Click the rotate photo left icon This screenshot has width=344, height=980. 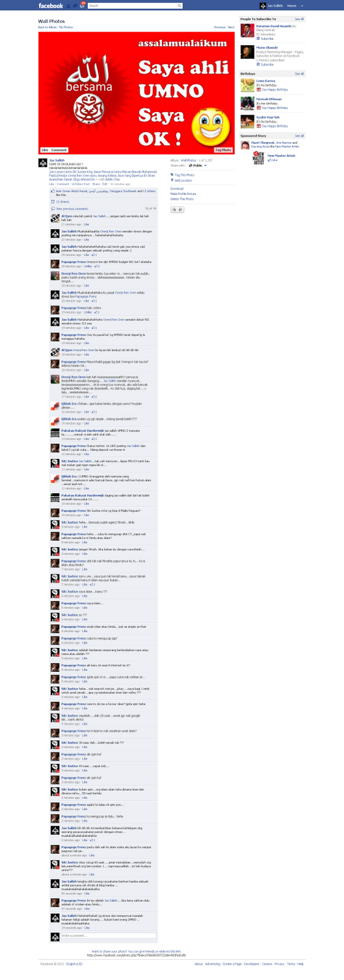pos(174,209)
